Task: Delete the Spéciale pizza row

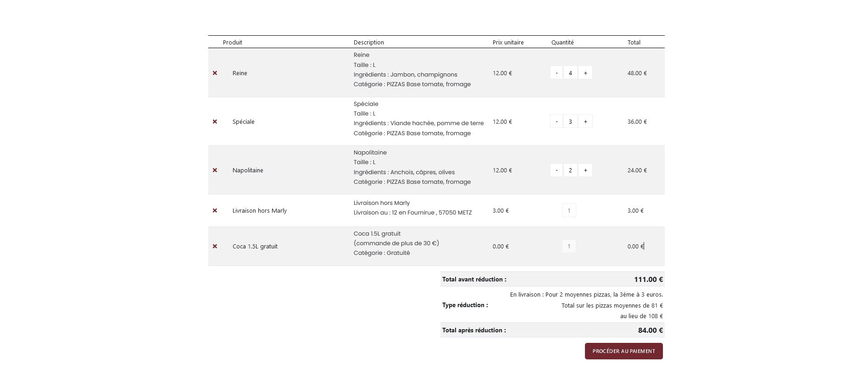Action: [x=215, y=121]
